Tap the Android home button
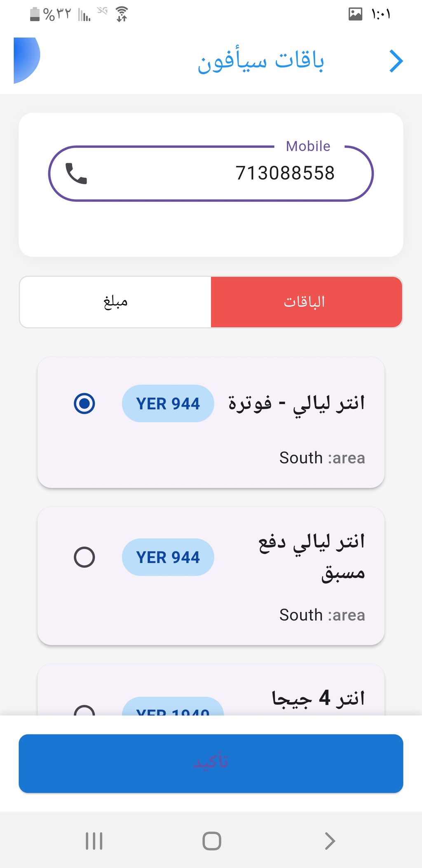This screenshot has width=422, height=868. [x=212, y=841]
